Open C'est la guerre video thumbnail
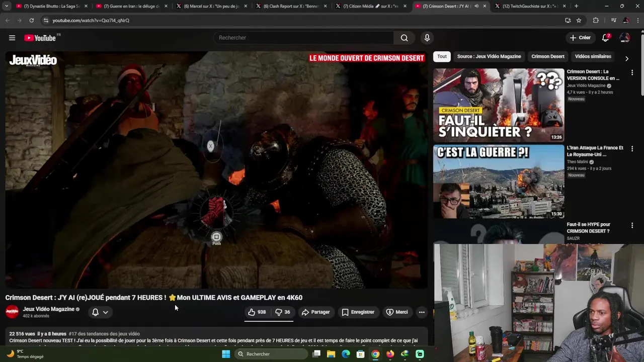This screenshot has width=644, height=362. coord(499,182)
